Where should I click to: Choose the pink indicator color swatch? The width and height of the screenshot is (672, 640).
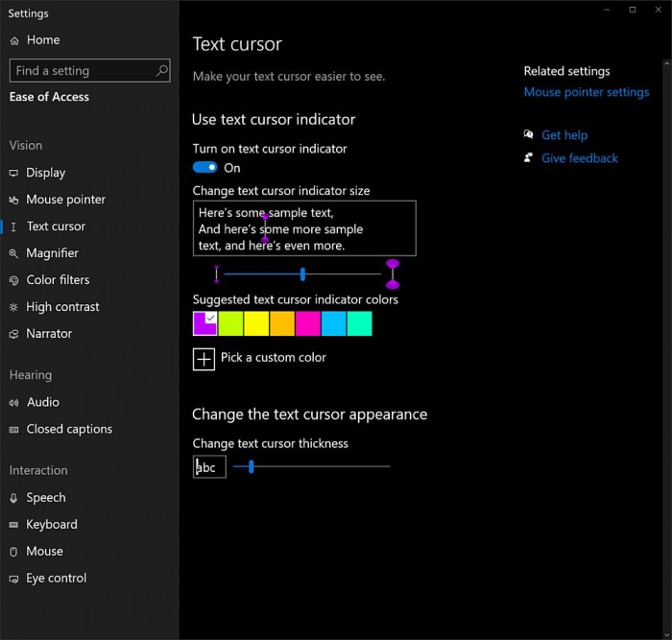point(308,323)
